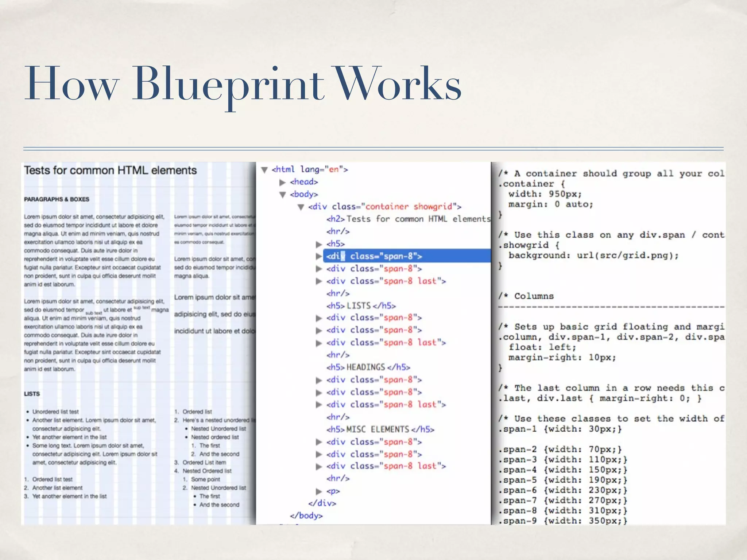This screenshot has height=560, width=747.
Task: Click the .showgrid { selector line
Action: (x=529, y=245)
